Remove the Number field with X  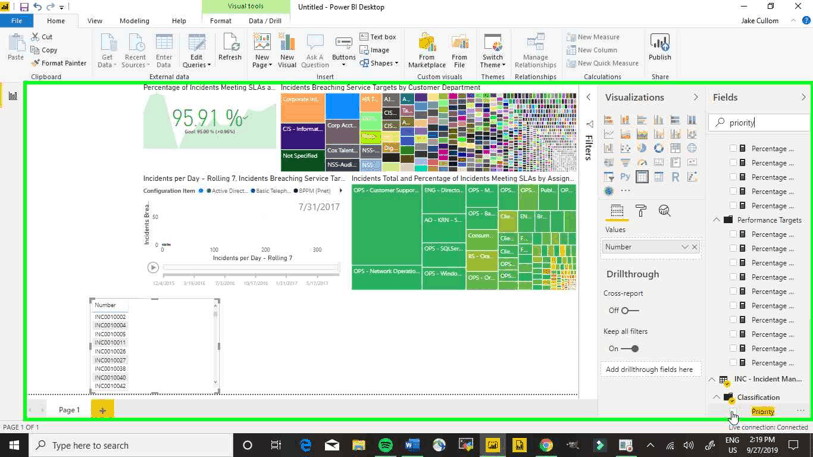pos(694,247)
